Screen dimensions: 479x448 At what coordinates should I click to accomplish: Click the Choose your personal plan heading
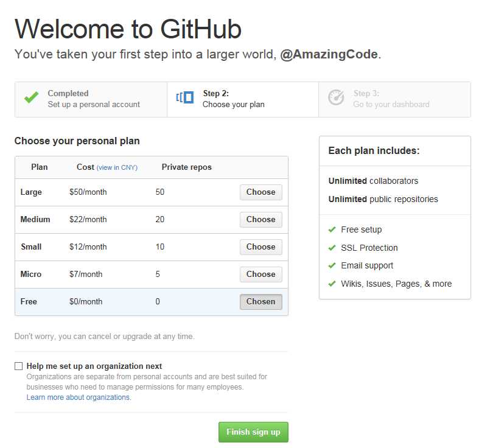(77, 141)
